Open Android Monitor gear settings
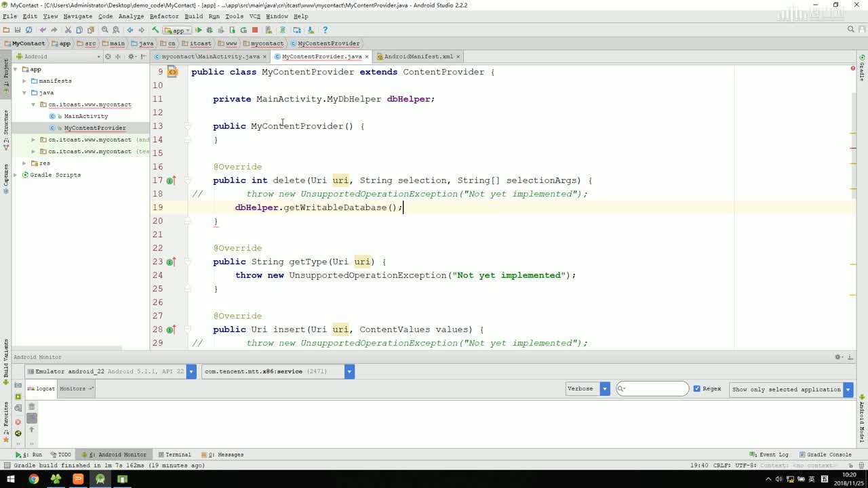 pyautogui.click(x=838, y=357)
